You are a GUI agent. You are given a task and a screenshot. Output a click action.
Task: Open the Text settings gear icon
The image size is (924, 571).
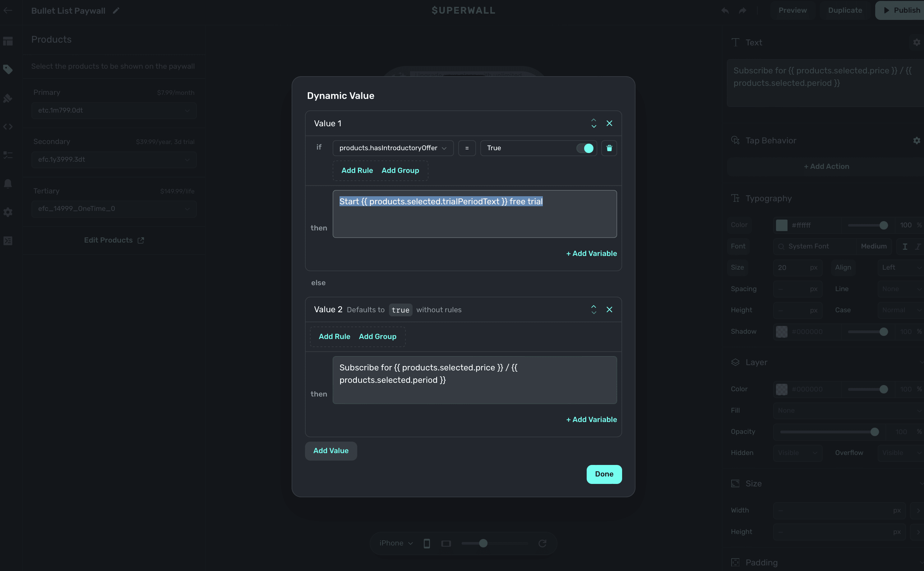[916, 42]
